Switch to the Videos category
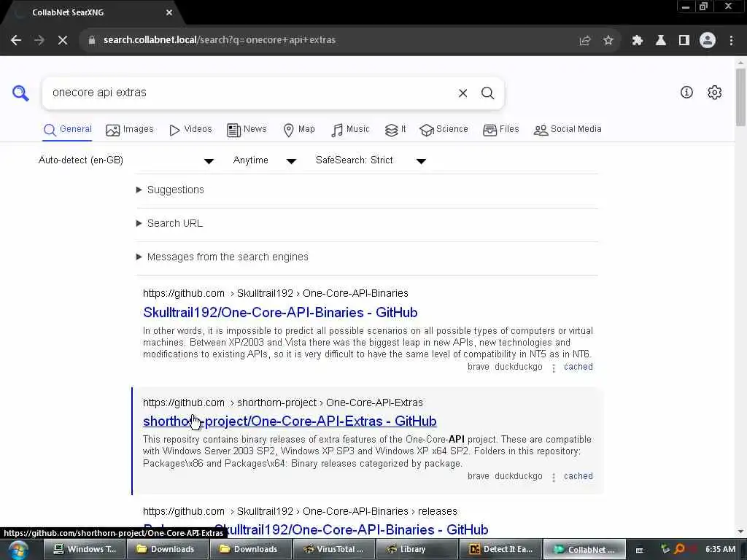Viewport: 747px width, 560px height. pyautogui.click(x=190, y=130)
